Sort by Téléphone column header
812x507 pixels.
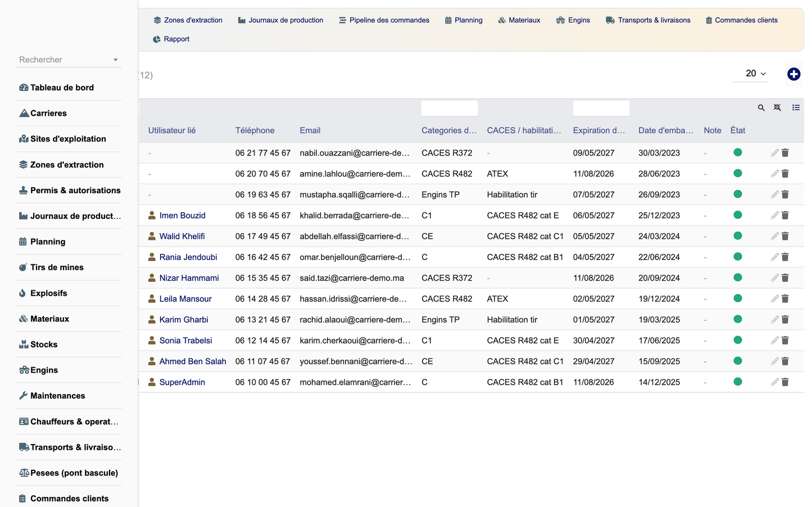pos(255,130)
